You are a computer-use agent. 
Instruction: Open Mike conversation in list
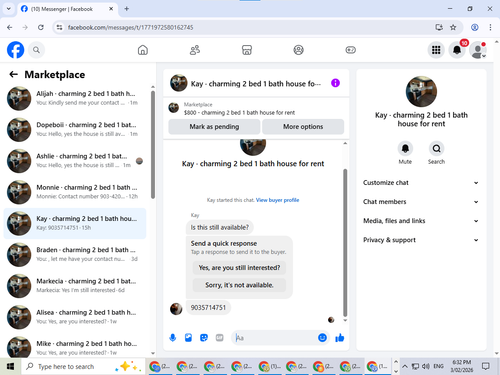75,347
